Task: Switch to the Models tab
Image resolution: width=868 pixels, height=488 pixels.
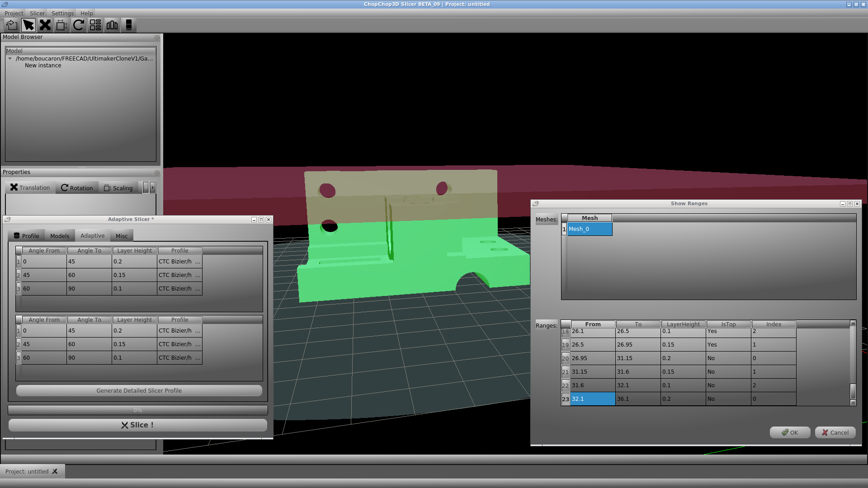Action: pos(60,236)
